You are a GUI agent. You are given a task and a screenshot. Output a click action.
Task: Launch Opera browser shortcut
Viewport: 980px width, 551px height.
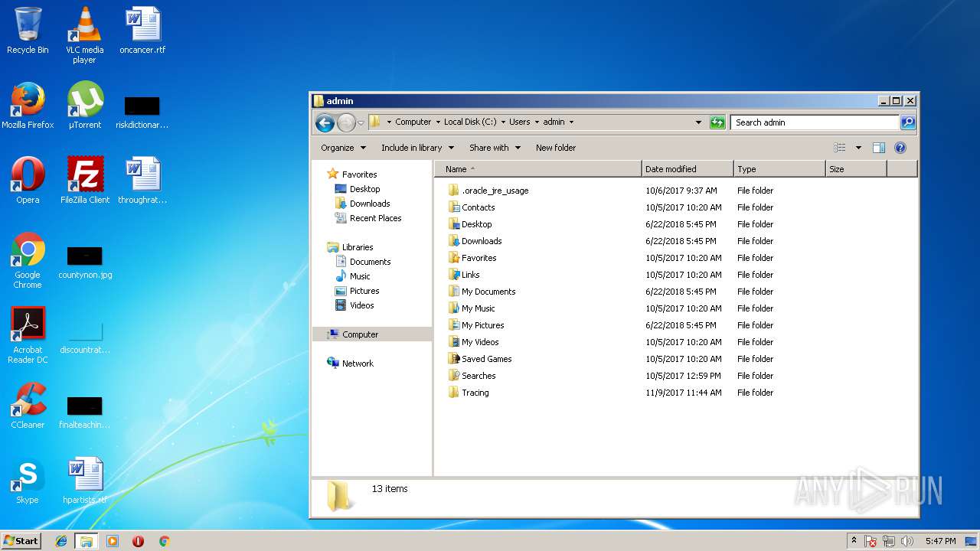point(28,181)
